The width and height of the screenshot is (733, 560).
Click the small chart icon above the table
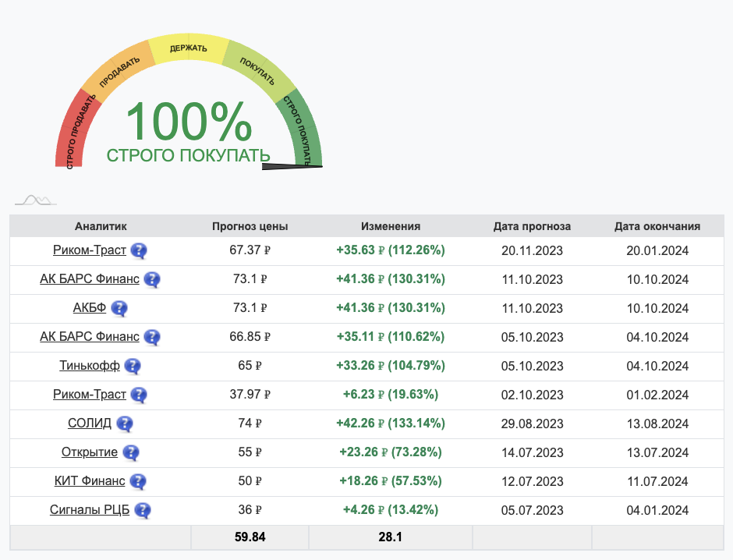coord(36,200)
